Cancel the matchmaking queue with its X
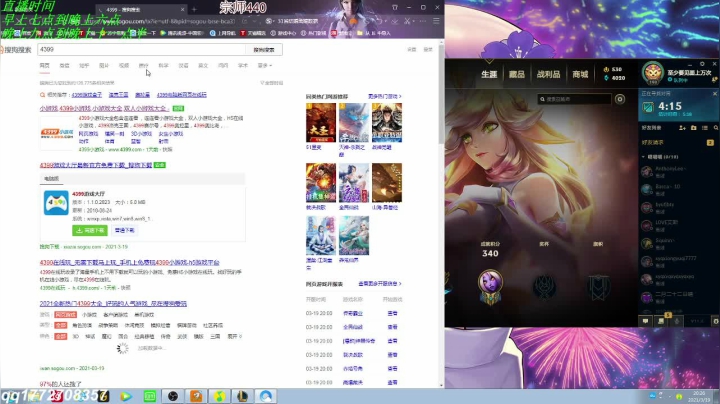720x404 pixels. tap(714, 94)
